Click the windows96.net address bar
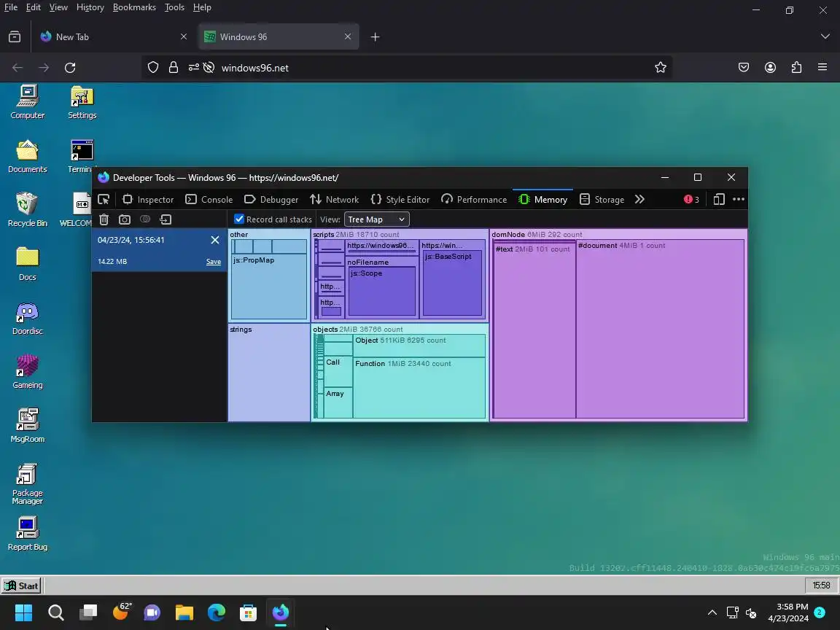Screen dimensions: 840x630 [407, 68]
